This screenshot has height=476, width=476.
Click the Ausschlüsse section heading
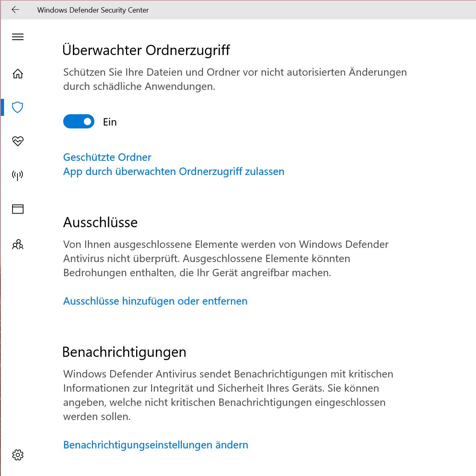tap(100, 222)
